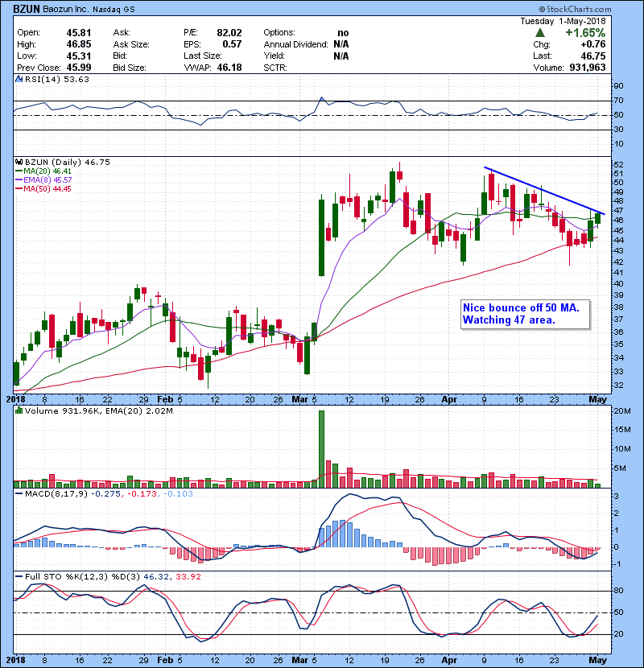Click the MACD signal value -0.173
The height and width of the screenshot is (668, 644).
(x=142, y=494)
